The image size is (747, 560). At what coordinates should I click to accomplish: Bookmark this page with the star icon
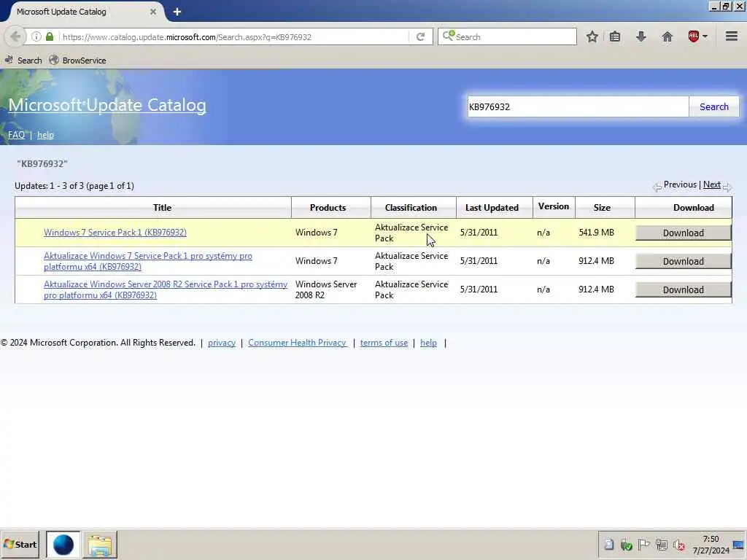click(592, 36)
